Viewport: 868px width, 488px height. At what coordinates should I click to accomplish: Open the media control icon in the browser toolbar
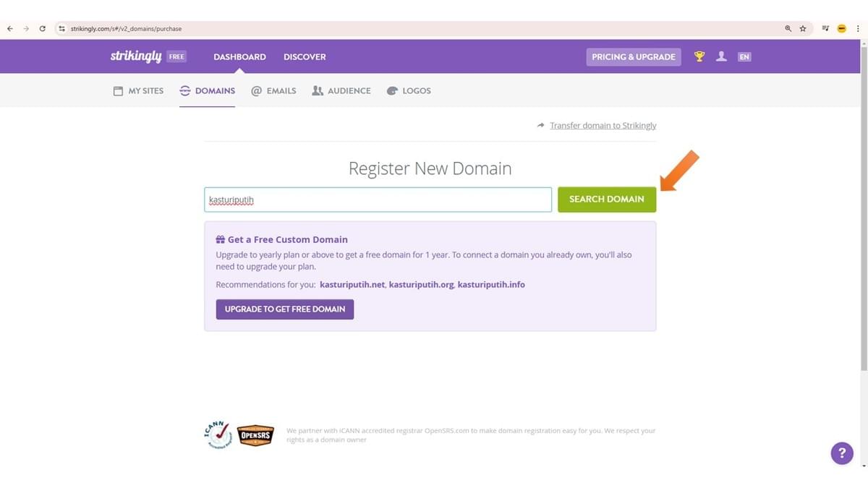[825, 29]
